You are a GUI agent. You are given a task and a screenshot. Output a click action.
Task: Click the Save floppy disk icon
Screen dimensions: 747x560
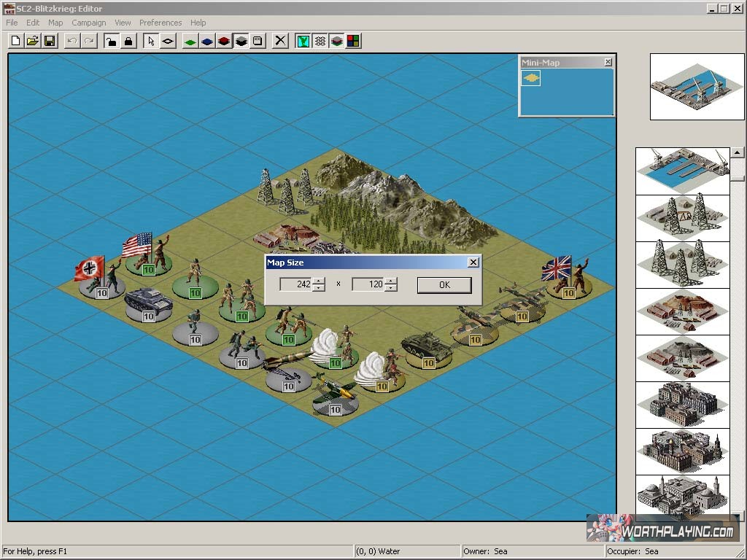[x=50, y=41]
